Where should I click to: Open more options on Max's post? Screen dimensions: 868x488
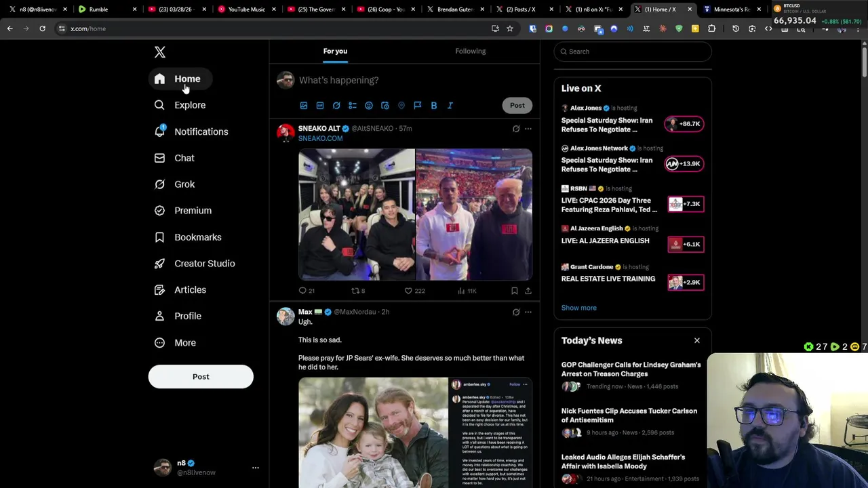tap(528, 312)
